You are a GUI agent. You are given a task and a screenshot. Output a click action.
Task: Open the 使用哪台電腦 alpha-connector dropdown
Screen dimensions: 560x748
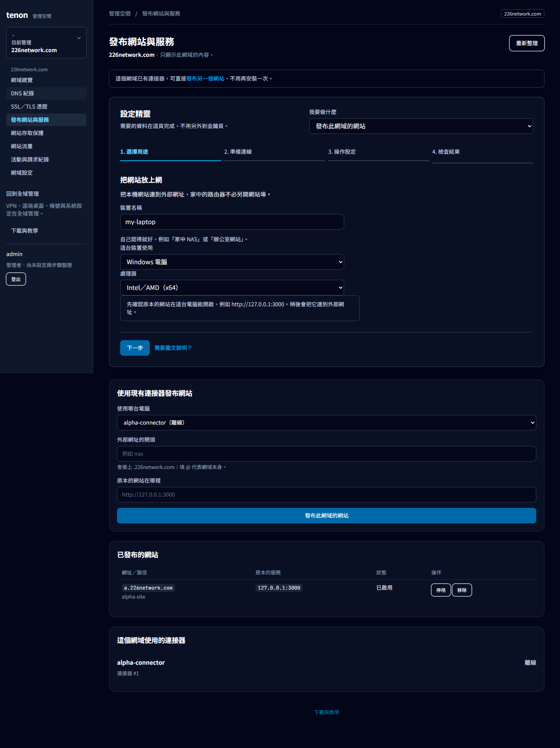pyautogui.click(x=326, y=423)
